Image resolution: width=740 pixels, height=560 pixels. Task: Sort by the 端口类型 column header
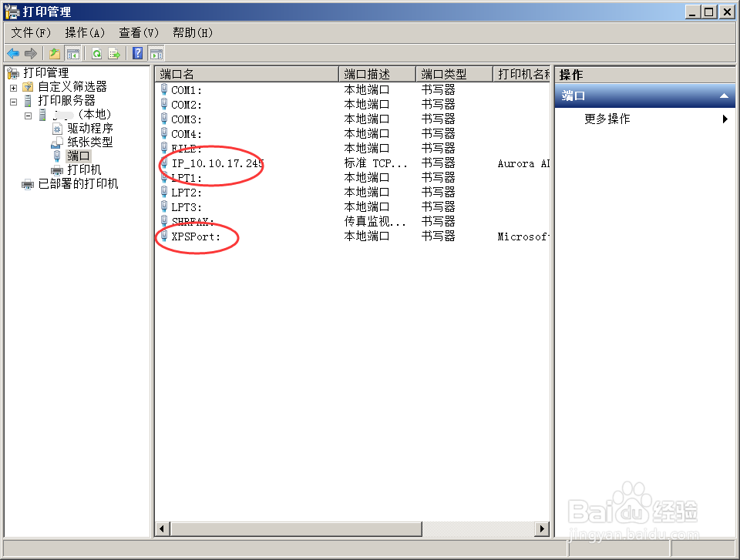click(x=455, y=74)
